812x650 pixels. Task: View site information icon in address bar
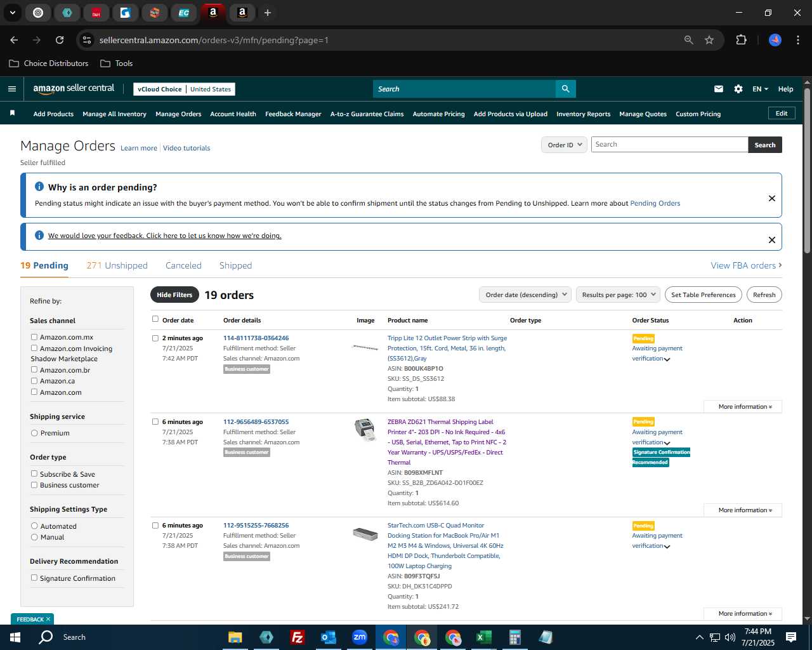(87, 40)
